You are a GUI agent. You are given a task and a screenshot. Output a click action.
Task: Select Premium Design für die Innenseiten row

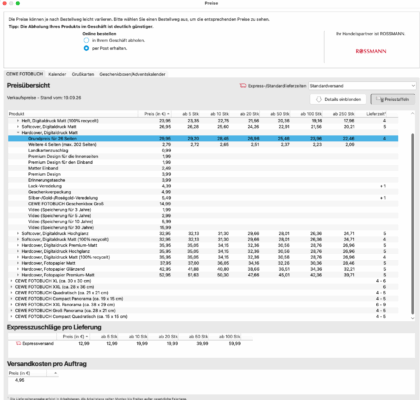pos(203,156)
